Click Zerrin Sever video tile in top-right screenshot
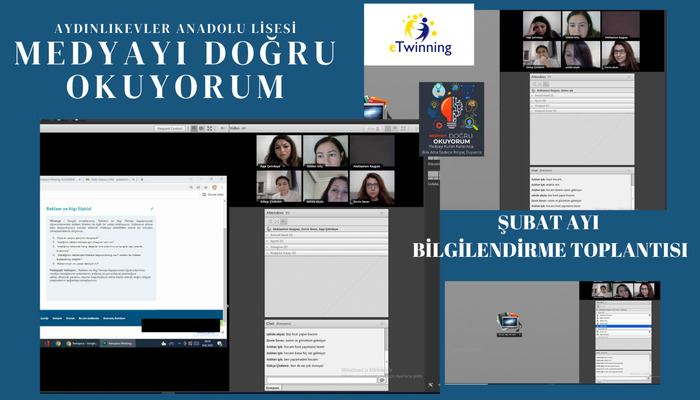Screen dimensions: 700x400 point(621,55)
